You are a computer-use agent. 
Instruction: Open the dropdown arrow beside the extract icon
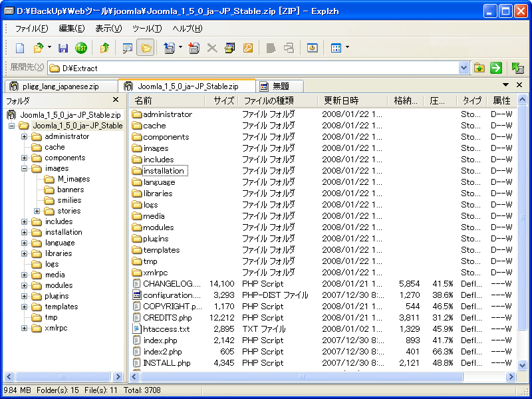pos(180,47)
